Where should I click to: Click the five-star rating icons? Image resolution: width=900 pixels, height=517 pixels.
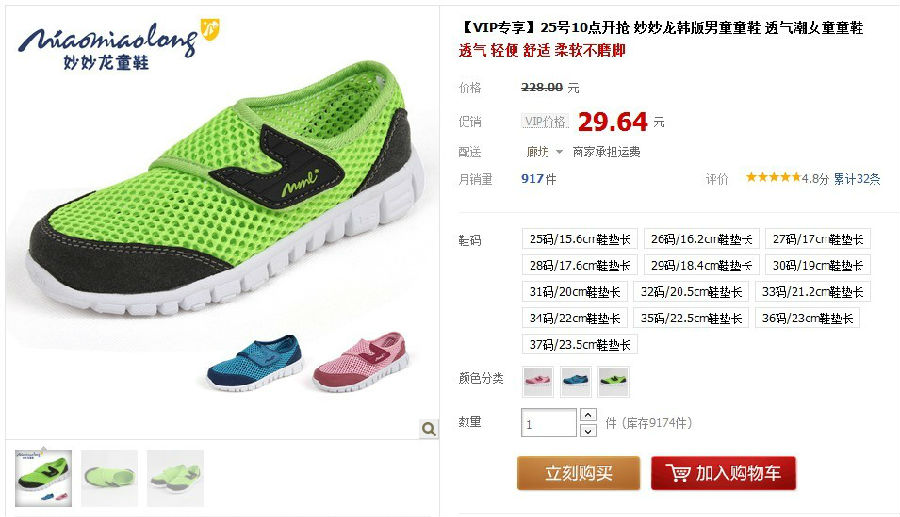(773, 177)
